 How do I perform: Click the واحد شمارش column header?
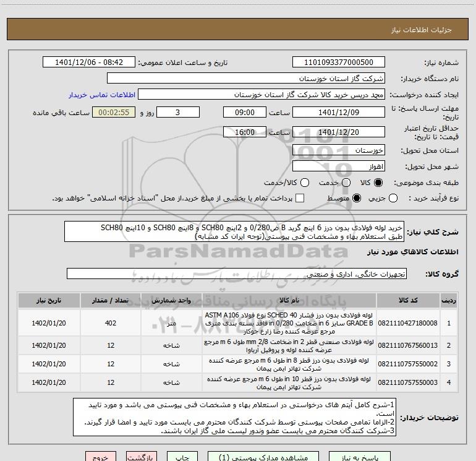click(x=171, y=301)
